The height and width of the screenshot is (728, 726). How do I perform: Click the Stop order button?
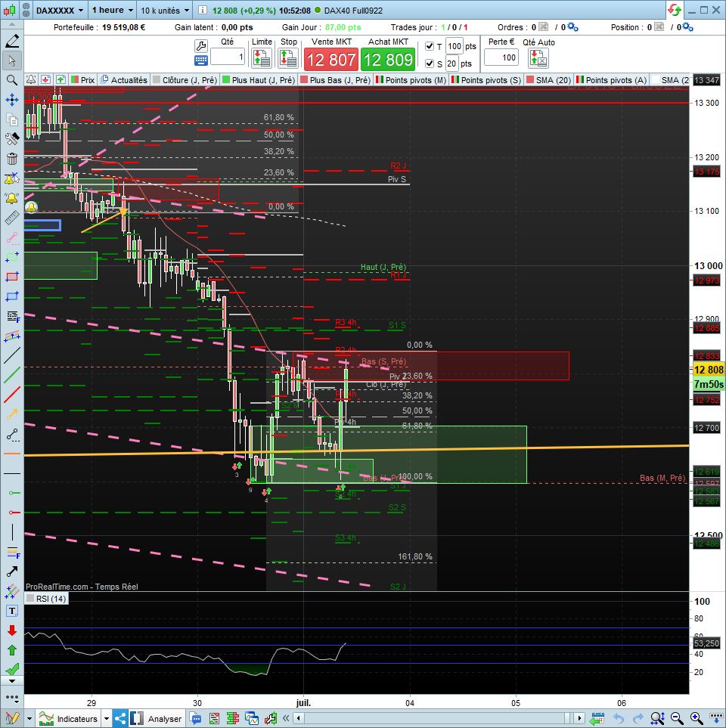pyautogui.click(x=288, y=58)
